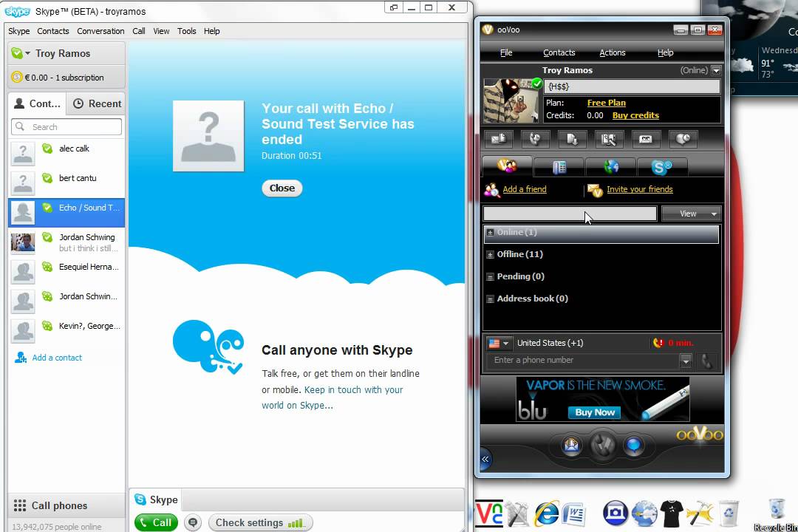The image size is (798, 532).
Task: Select contact alec calk
Action: 66,153
